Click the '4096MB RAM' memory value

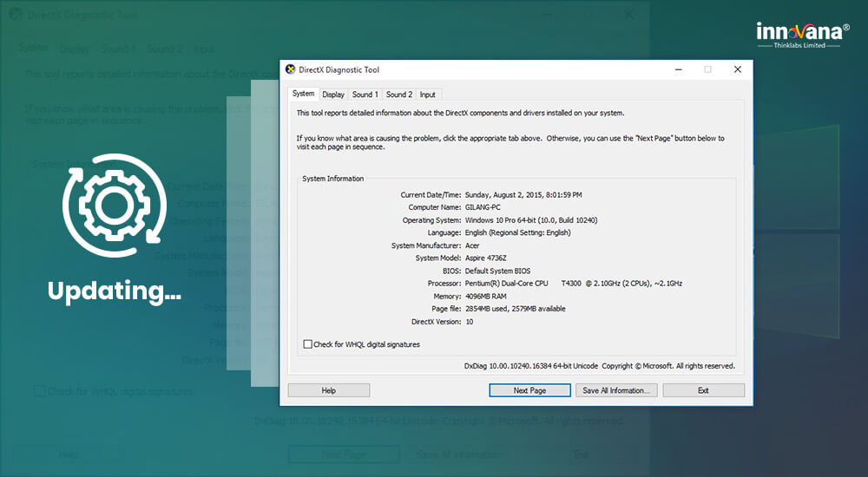[x=485, y=297]
